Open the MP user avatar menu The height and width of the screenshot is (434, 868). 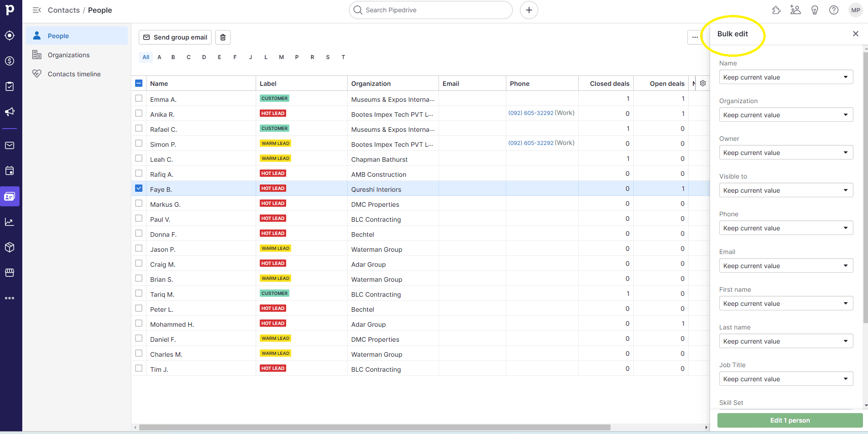[x=856, y=10]
